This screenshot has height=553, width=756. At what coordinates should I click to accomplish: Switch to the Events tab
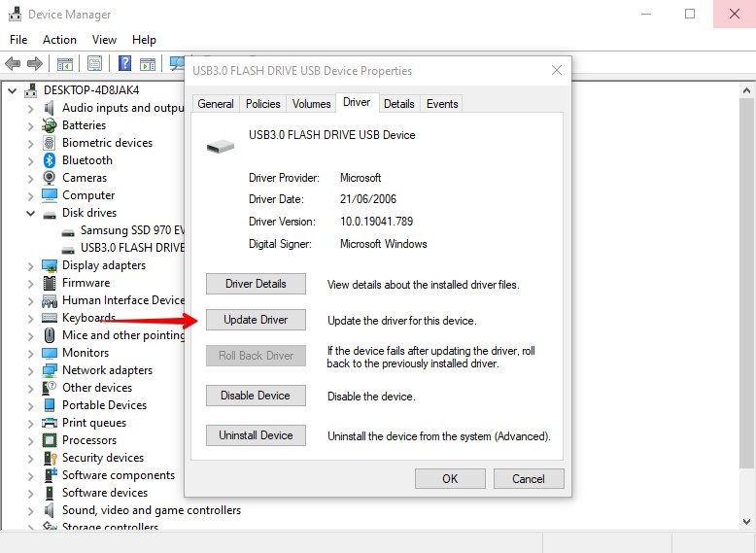441,104
